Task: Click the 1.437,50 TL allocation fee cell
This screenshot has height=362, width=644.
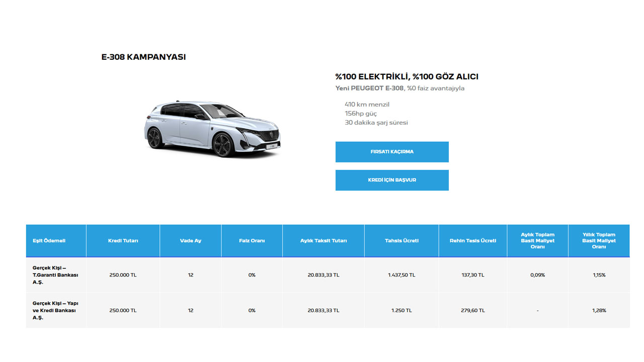Action: pos(401,275)
